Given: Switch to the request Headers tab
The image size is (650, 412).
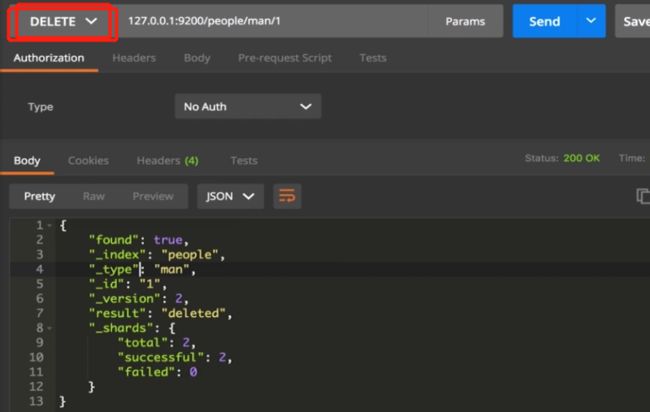Looking at the screenshot, I should click(134, 58).
